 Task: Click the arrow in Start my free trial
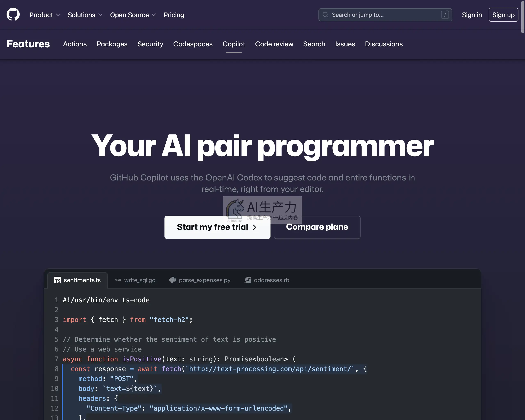pos(255,227)
